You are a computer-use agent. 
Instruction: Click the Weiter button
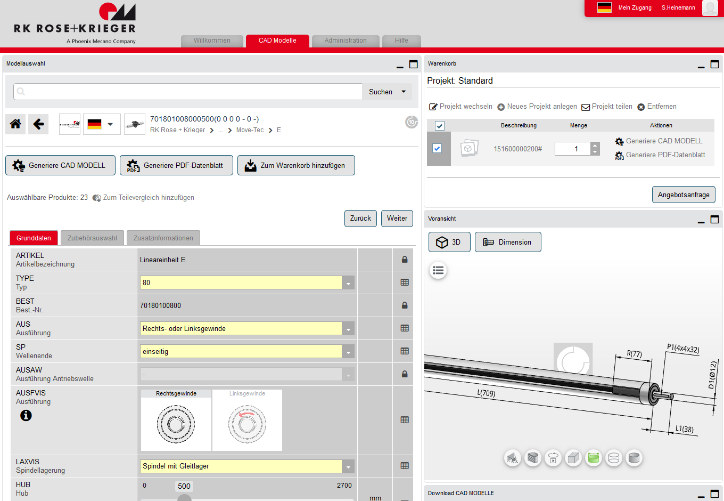click(397, 218)
